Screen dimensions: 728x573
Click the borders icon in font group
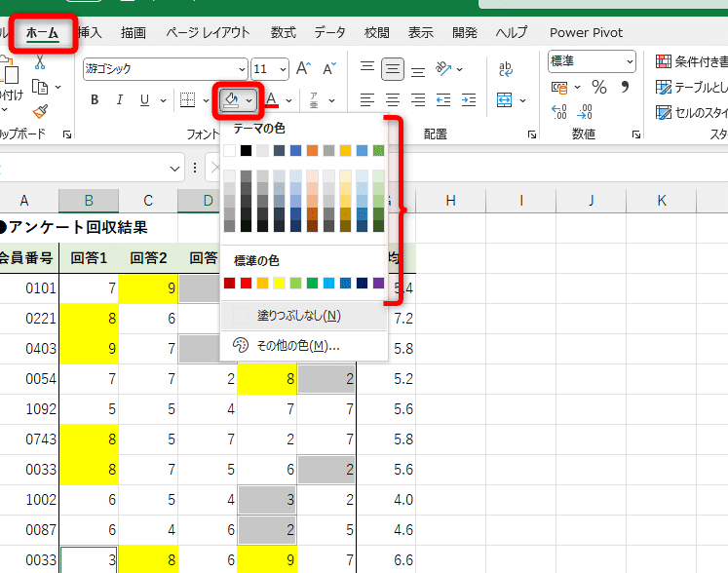[x=189, y=99]
